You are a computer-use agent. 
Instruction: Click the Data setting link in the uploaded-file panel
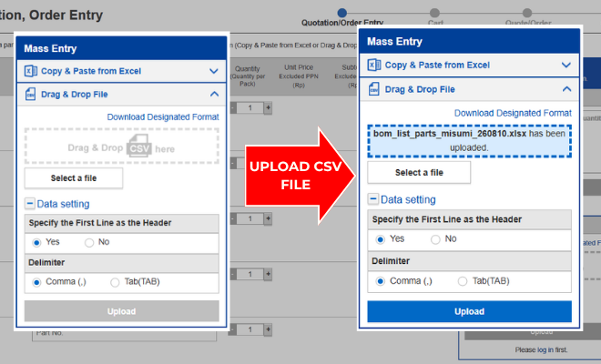408,199
